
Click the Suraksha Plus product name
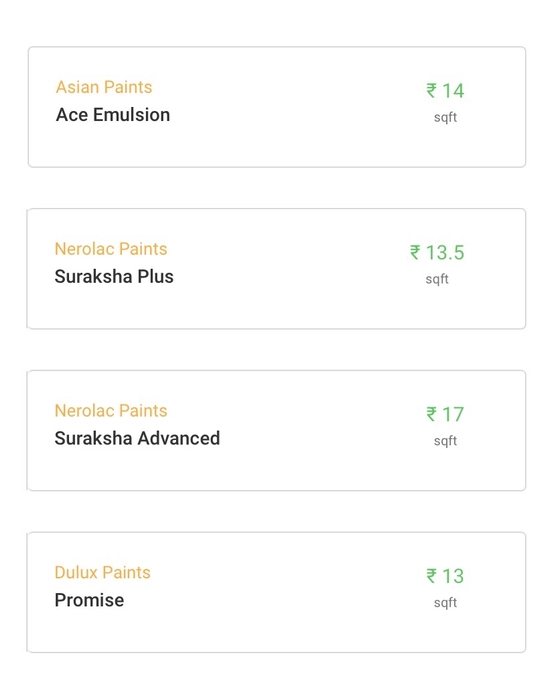[x=114, y=276]
